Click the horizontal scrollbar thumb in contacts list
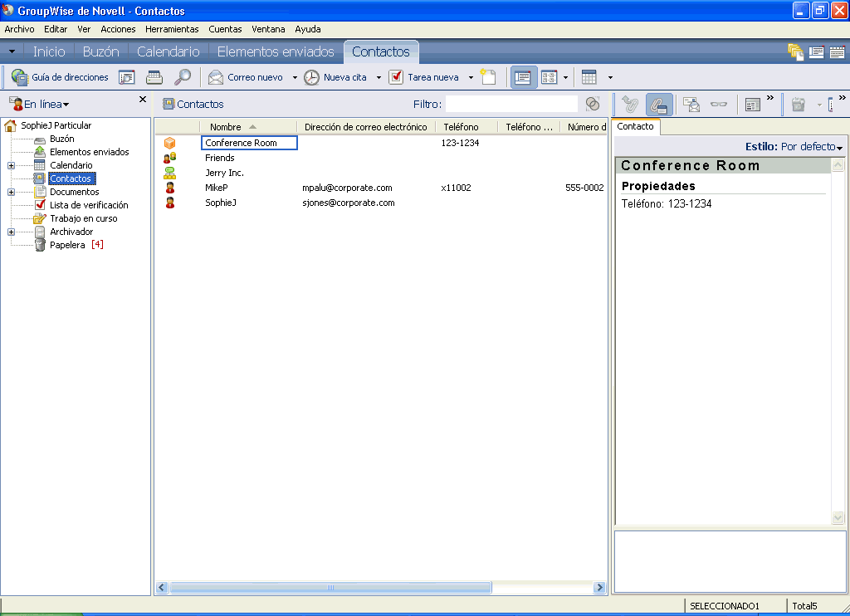 330,587
